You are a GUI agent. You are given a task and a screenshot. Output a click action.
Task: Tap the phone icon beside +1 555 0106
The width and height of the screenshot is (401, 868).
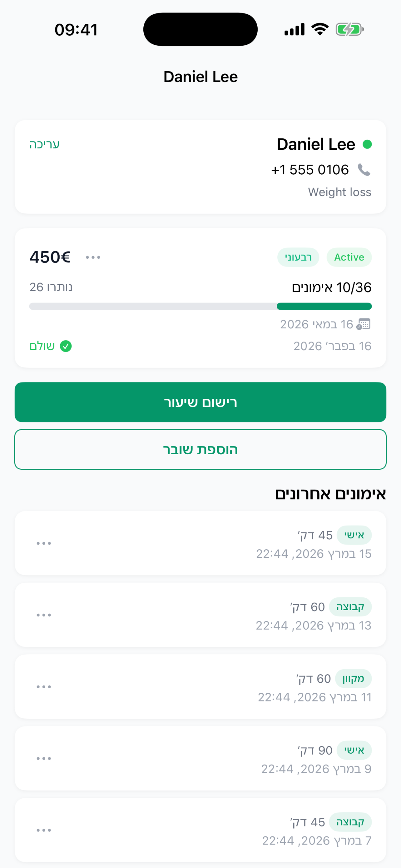(364, 169)
